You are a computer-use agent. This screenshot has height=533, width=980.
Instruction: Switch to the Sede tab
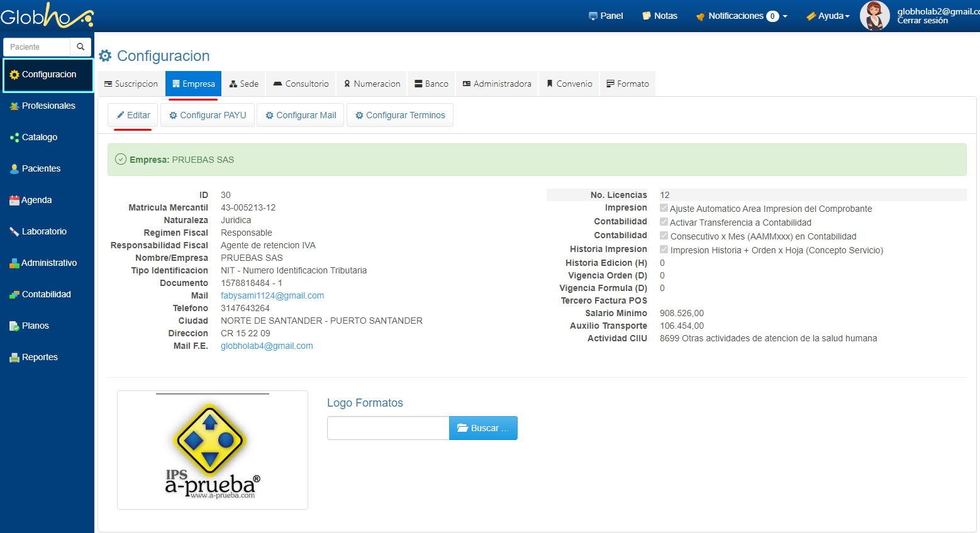pyautogui.click(x=243, y=84)
